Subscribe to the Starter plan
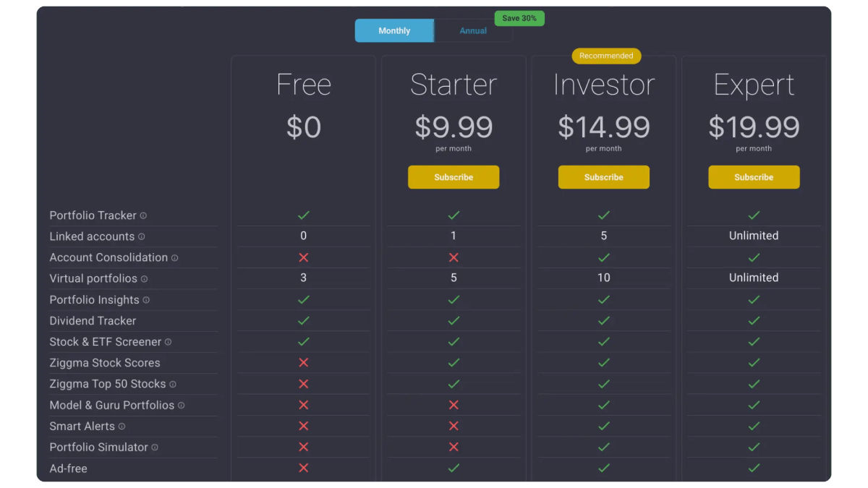868x488 pixels. pos(454,177)
